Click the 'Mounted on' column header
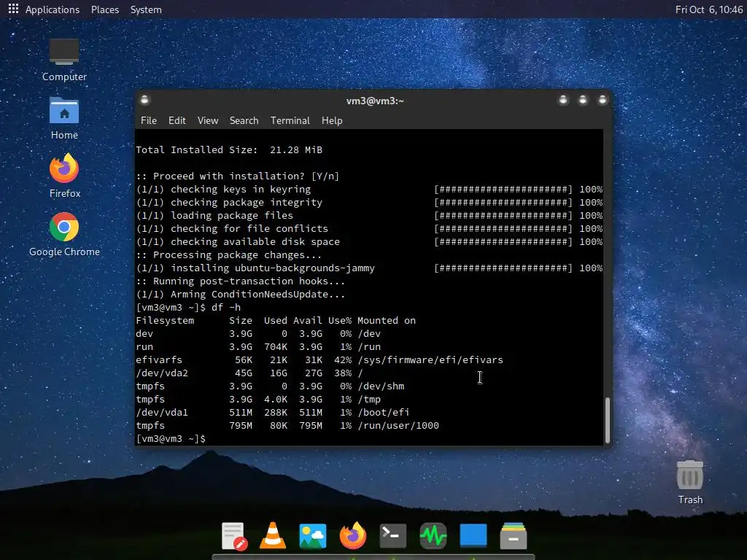The height and width of the screenshot is (560, 747). click(x=387, y=321)
